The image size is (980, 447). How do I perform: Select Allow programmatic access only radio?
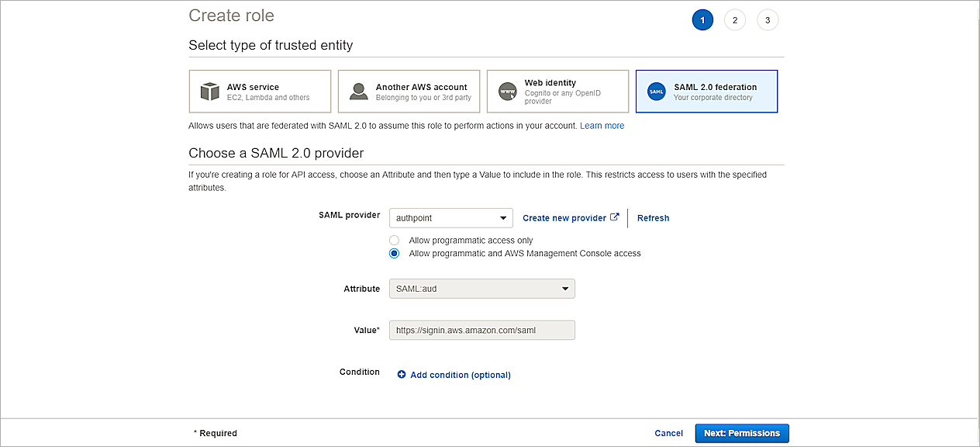[x=395, y=241]
